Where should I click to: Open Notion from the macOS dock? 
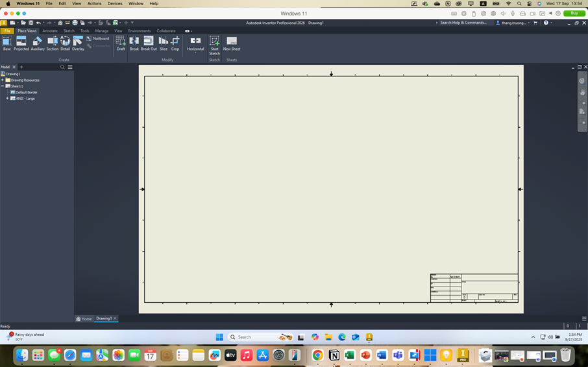coord(334,355)
